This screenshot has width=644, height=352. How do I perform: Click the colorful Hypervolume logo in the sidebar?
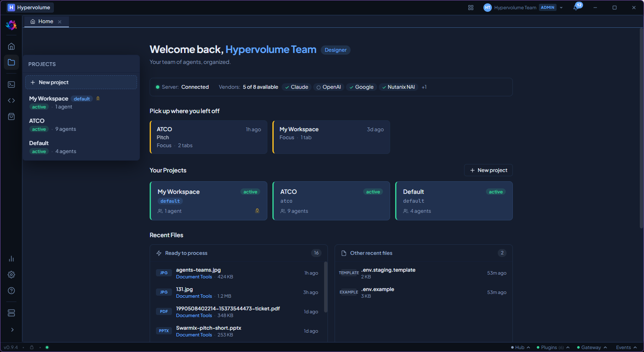click(x=11, y=25)
